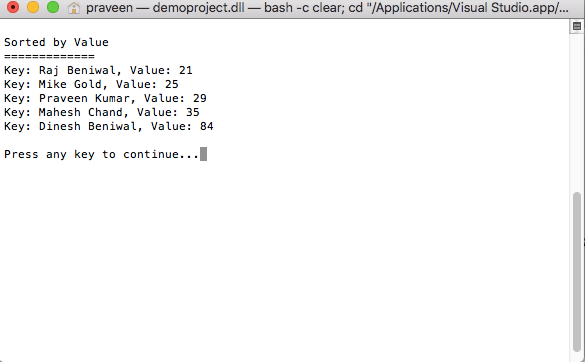Click the 'Sorted by Value' heading text
This screenshot has height=362, width=585.
56,42
